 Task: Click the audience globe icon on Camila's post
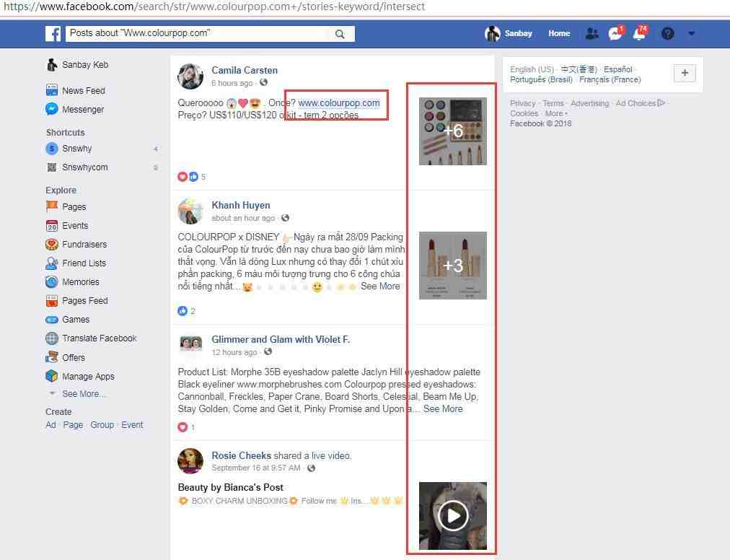pyautogui.click(x=263, y=82)
